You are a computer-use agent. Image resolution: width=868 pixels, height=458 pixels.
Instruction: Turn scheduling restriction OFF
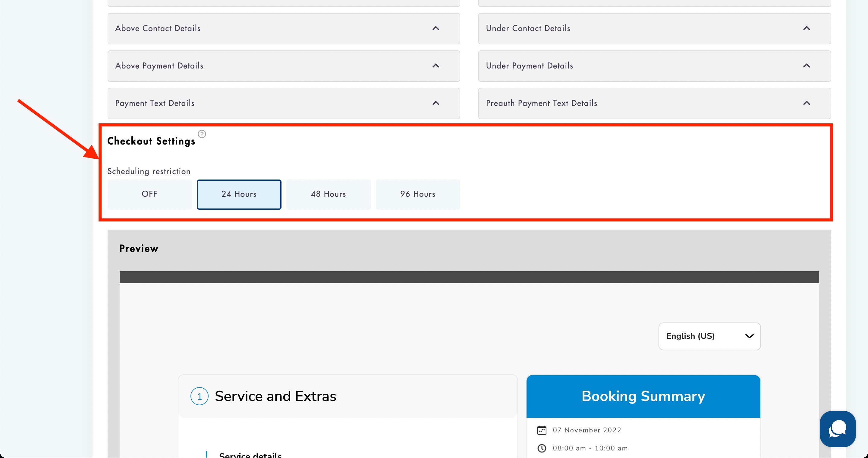[149, 194]
